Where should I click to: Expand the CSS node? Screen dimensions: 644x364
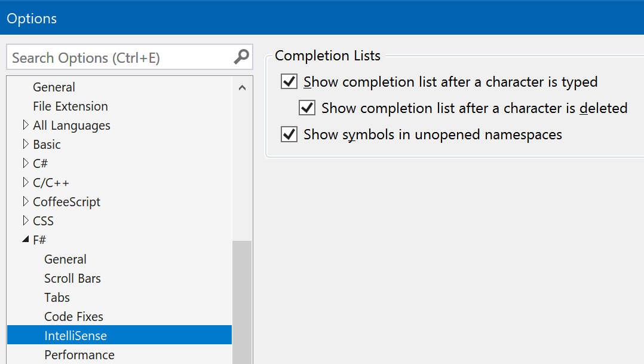point(26,221)
